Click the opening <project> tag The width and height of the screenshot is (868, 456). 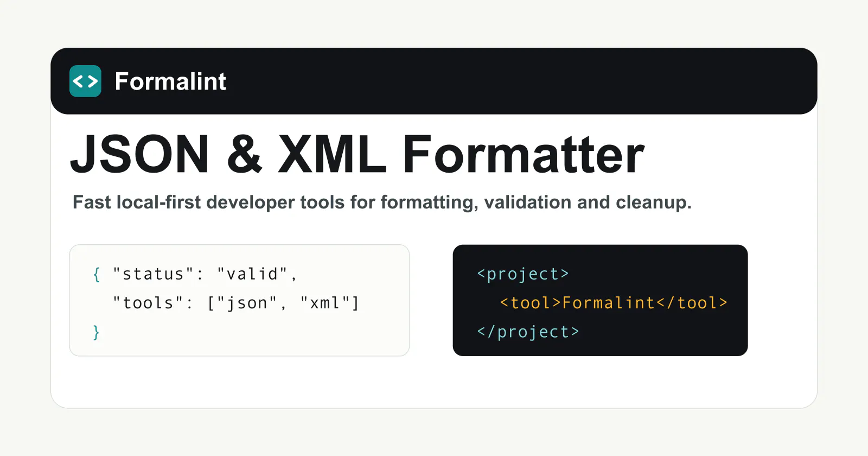[523, 274]
